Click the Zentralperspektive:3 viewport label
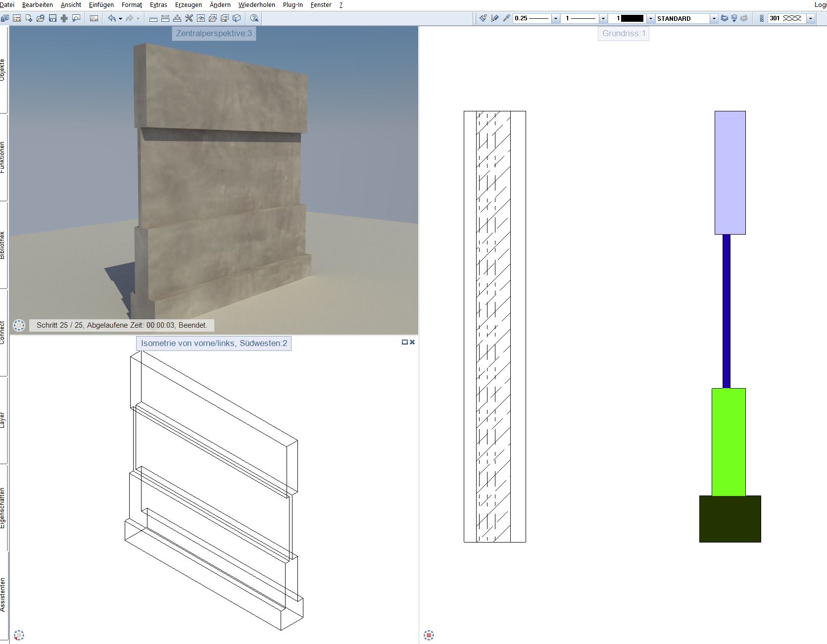This screenshot has height=644, width=827. click(x=214, y=34)
